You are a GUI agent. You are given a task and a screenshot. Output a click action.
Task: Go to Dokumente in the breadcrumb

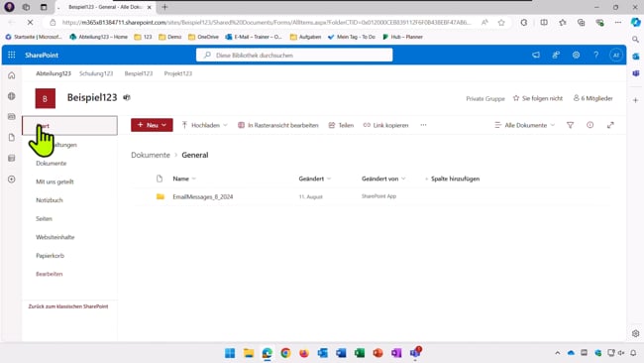point(151,155)
